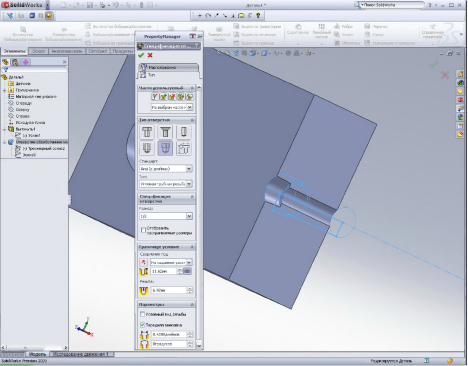Select the threaded hole feature in tree
The height and width of the screenshot is (366, 468).
click(36, 142)
